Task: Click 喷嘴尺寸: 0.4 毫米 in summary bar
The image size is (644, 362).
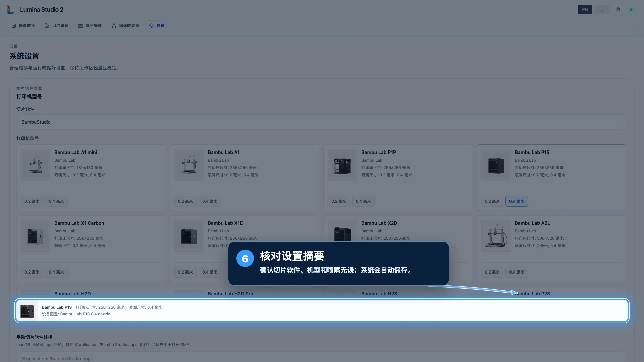Action: tap(146, 307)
